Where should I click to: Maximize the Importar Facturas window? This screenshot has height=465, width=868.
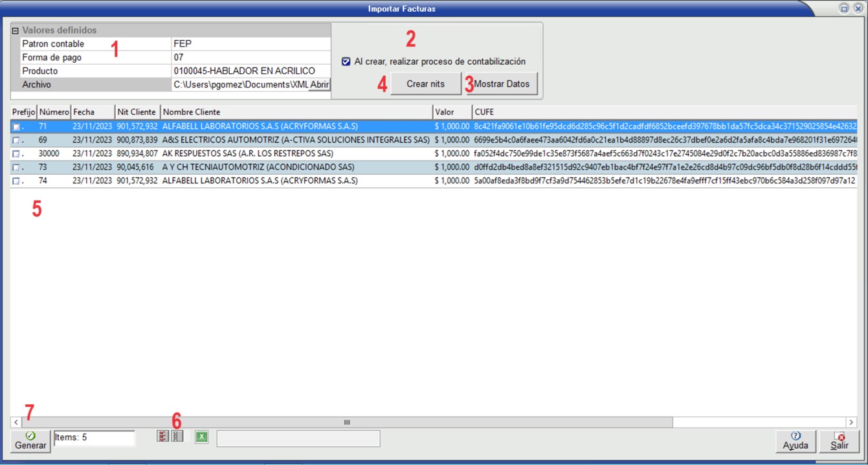(x=843, y=8)
